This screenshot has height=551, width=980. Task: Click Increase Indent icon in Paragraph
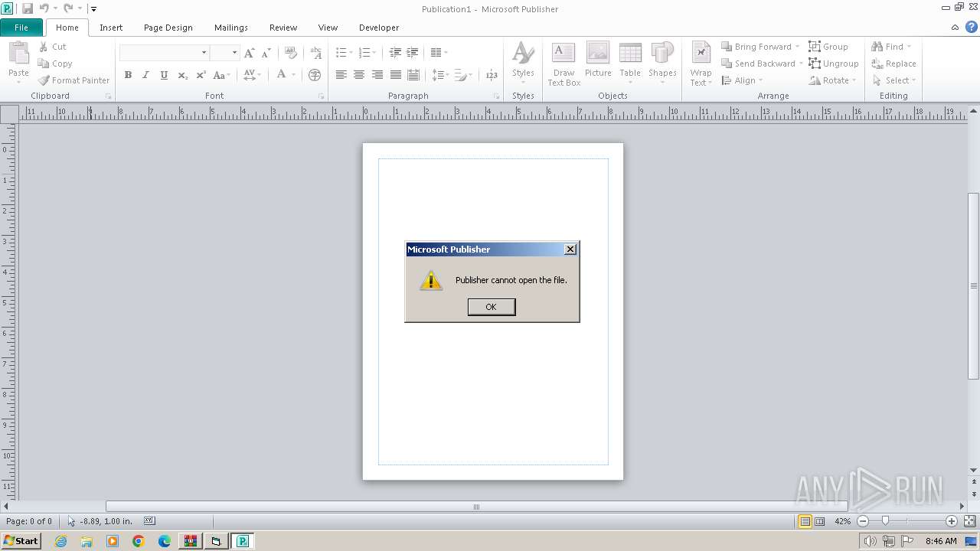[x=412, y=53]
